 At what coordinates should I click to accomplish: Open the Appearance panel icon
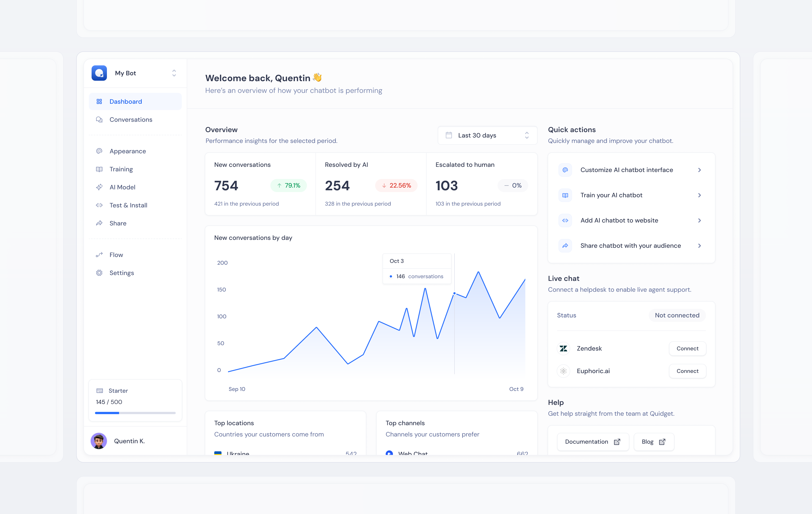point(99,151)
